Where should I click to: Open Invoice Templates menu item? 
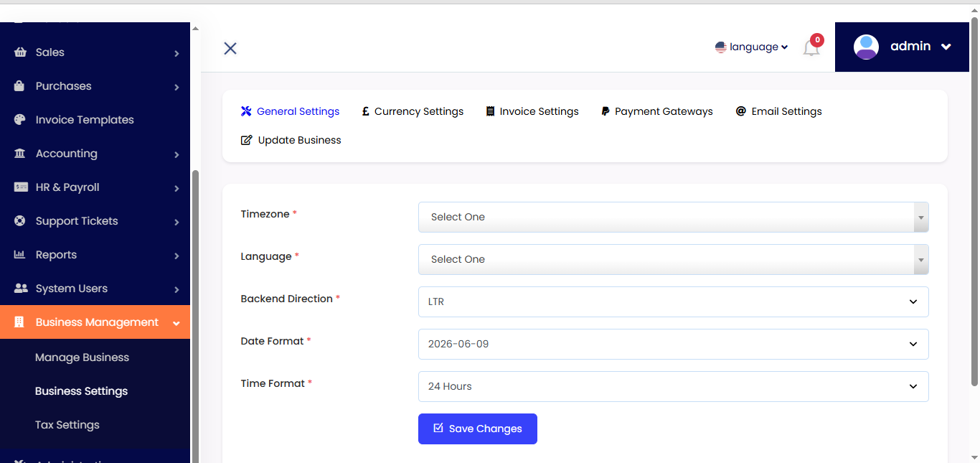coord(85,120)
